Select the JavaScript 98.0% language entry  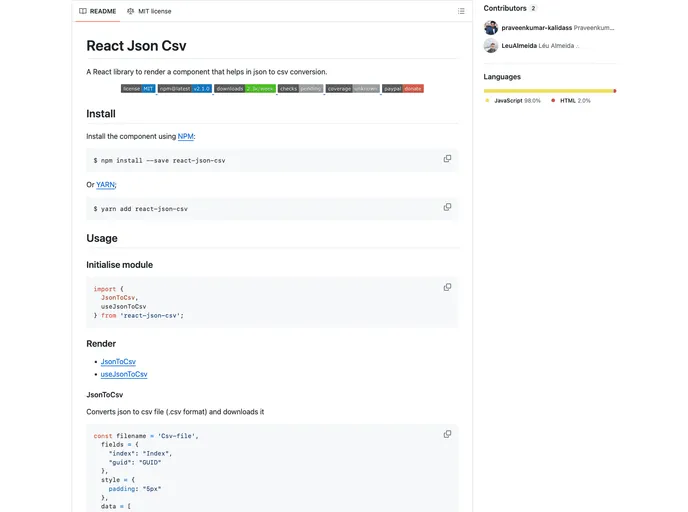[512, 100]
